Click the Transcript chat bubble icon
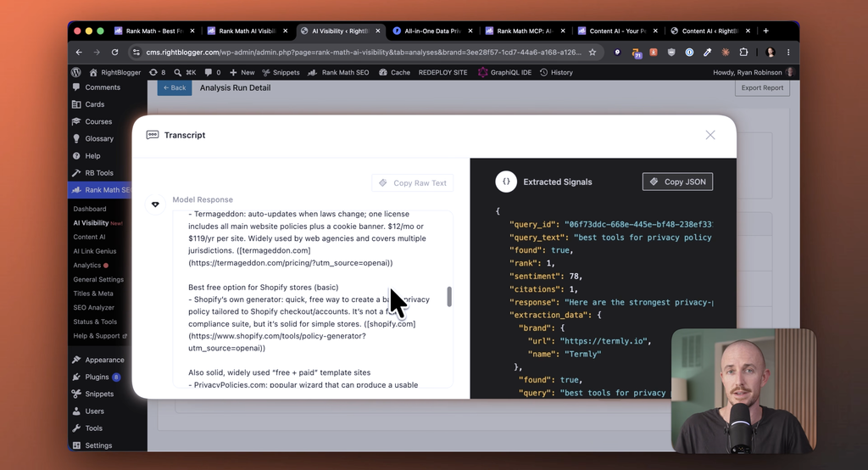868x470 pixels. click(153, 135)
